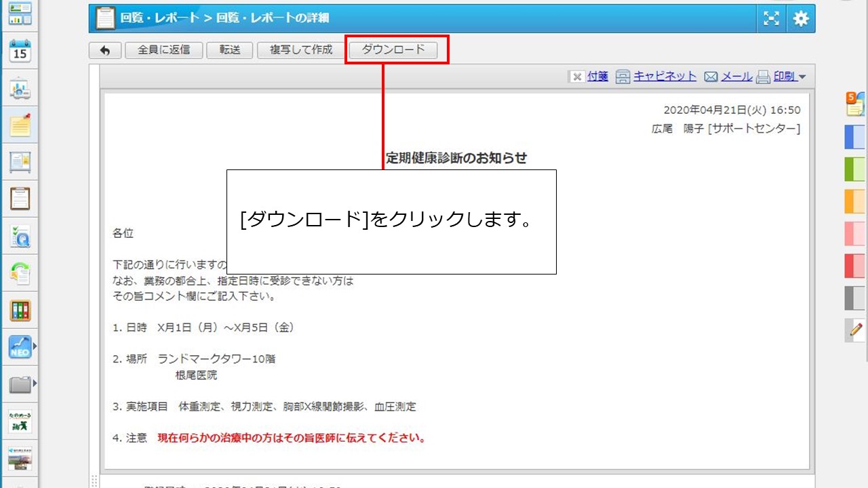
Task: Click the pencil edit icon on right edge
Action: pos(855,330)
